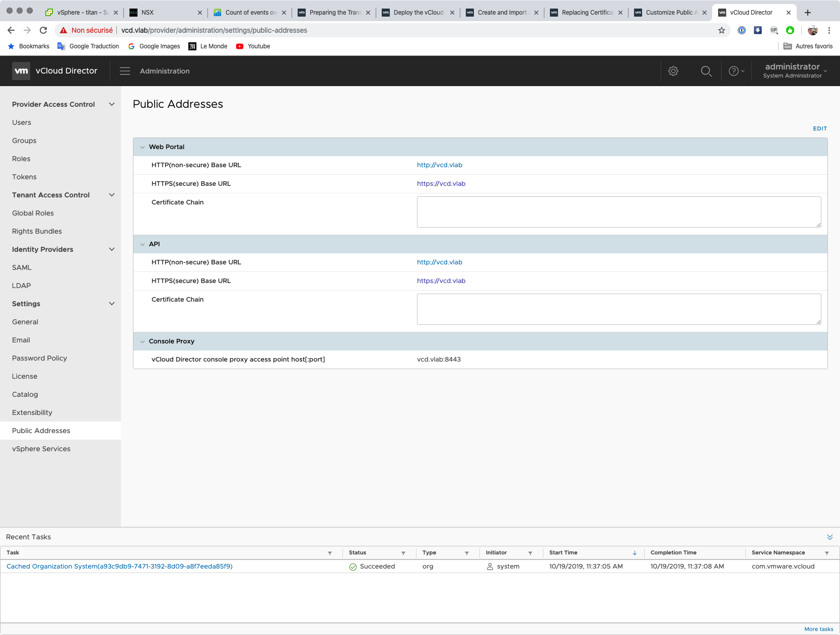Open the hamburger navigation menu

pyautogui.click(x=125, y=71)
